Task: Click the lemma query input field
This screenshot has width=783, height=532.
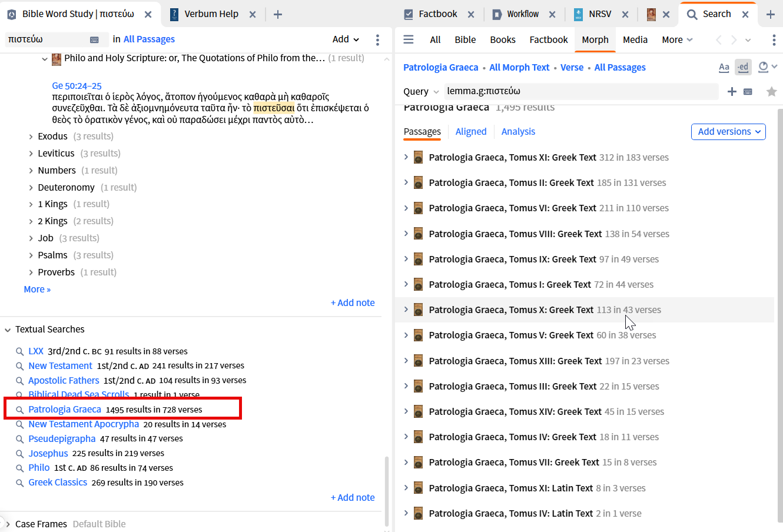Action: [582, 91]
